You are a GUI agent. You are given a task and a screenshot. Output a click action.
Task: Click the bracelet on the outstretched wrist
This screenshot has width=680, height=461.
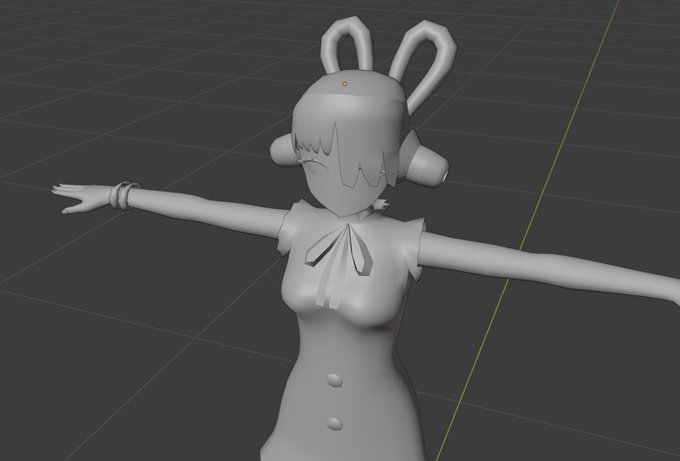[123, 194]
